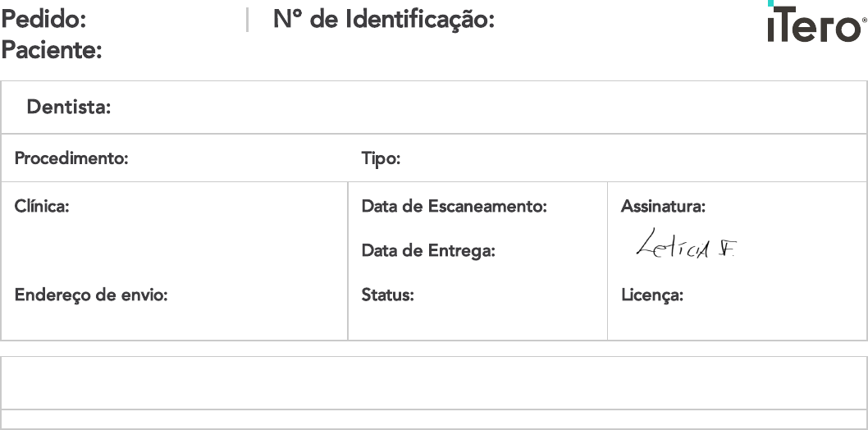Click the Procedimento label
The image size is (868, 430).
point(71,158)
